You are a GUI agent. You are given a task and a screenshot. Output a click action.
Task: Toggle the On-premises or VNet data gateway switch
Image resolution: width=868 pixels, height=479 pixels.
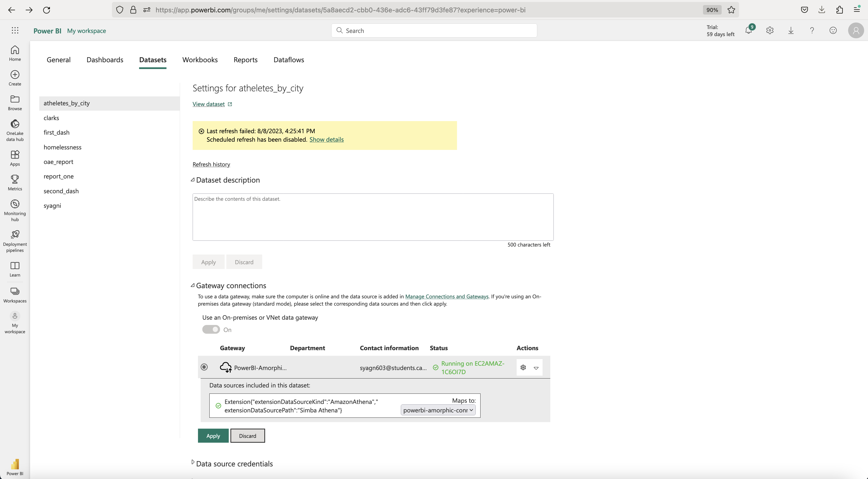point(211,329)
